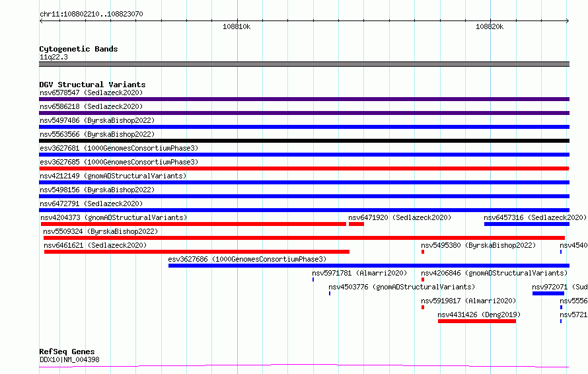Select the nsv972071 variant label
588x374 pixels.
(560, 287)
